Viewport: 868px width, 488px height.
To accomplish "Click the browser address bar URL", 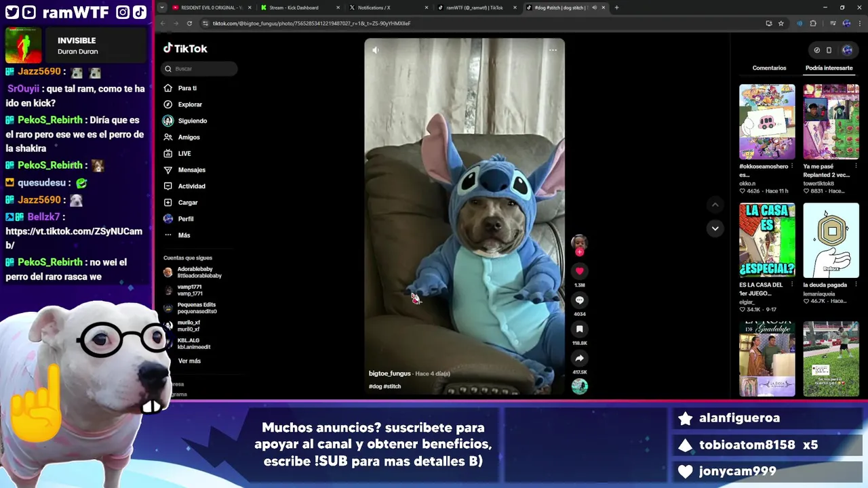I will coord(311,23).
